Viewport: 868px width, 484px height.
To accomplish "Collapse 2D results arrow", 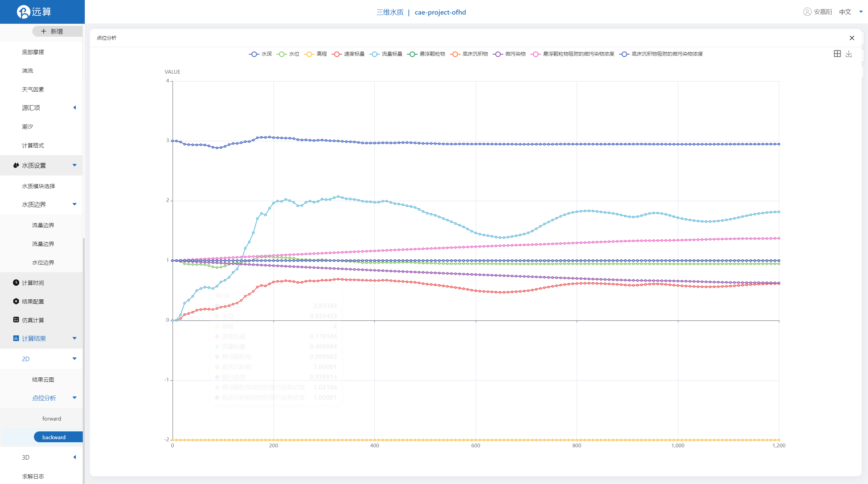I will (x=75, y=359).
